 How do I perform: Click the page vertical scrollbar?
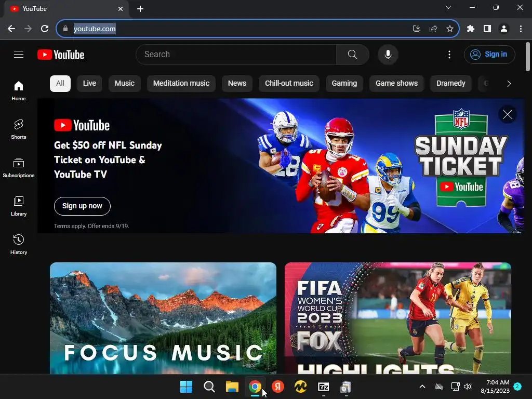[528, 57]
